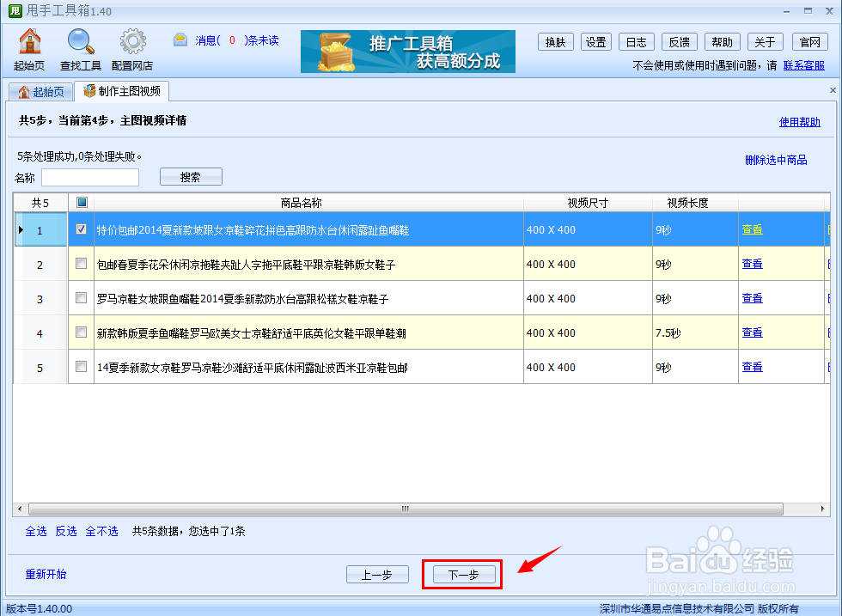Click the 换肤 button
842x616 pixels.
click(x=555, y=42)
